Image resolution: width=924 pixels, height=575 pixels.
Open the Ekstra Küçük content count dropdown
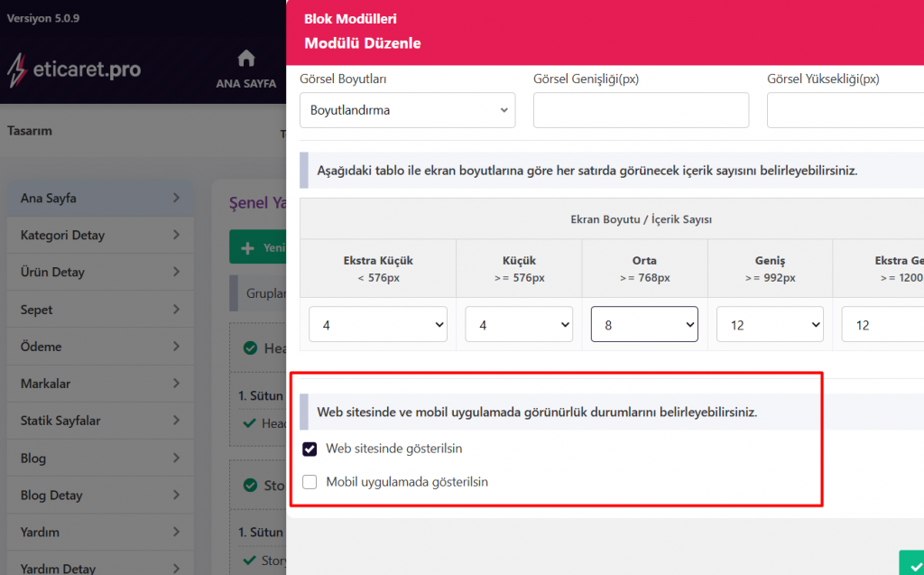point(378,324)
